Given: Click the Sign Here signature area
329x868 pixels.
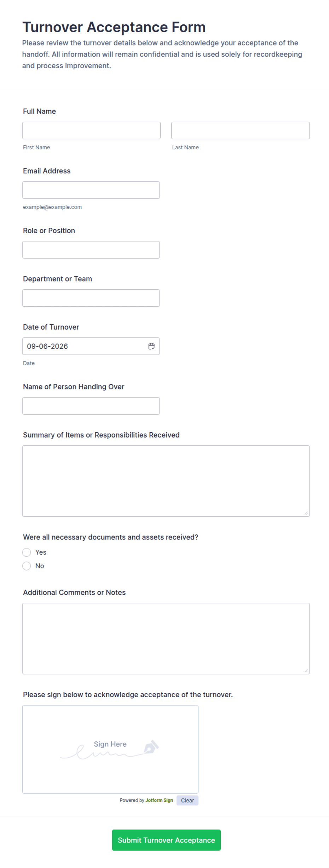Looking at the screenshot, I should 110,749.
